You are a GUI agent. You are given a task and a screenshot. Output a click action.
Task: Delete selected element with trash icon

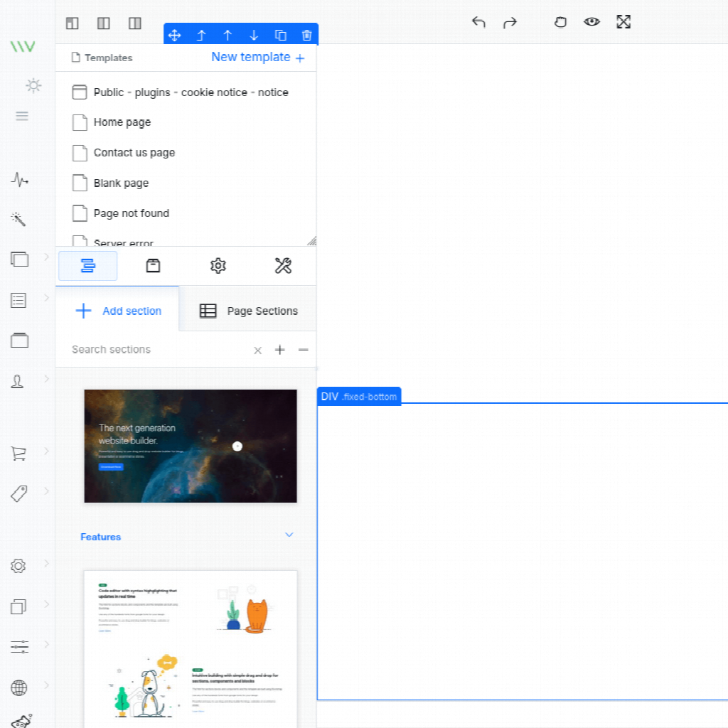(x=306, y=35)
